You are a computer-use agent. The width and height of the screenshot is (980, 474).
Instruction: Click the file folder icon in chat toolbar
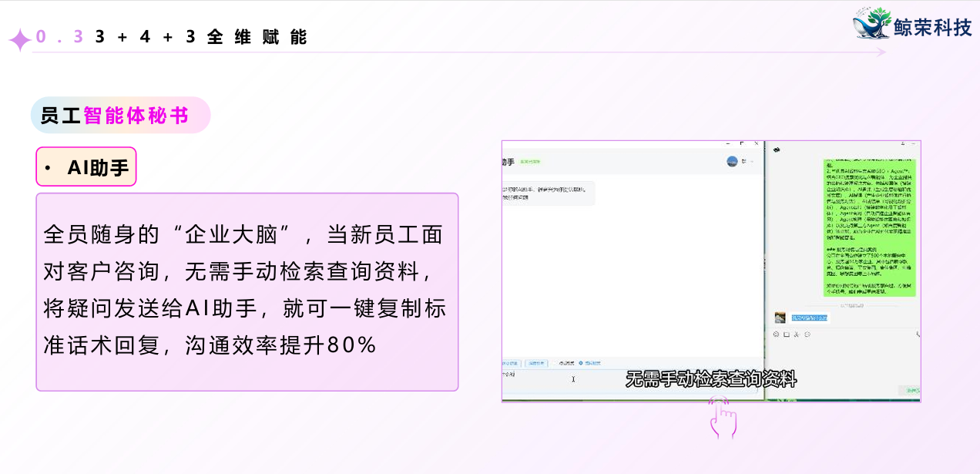tap(787, 334)
